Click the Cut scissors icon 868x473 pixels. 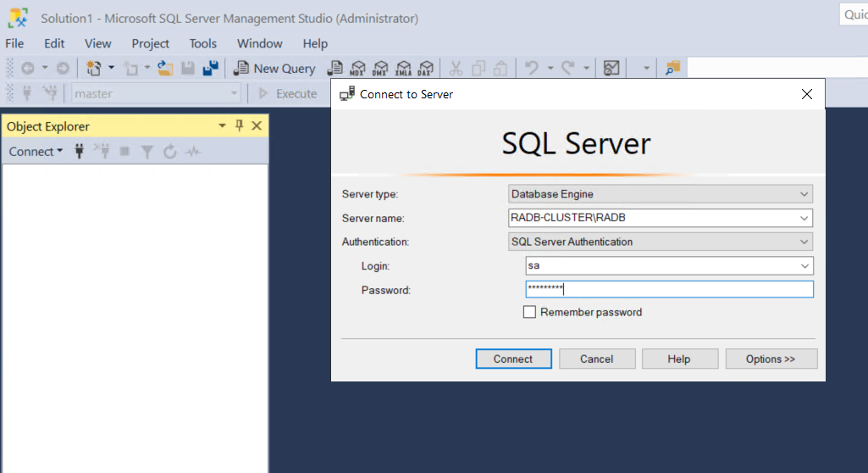point(456,68)
